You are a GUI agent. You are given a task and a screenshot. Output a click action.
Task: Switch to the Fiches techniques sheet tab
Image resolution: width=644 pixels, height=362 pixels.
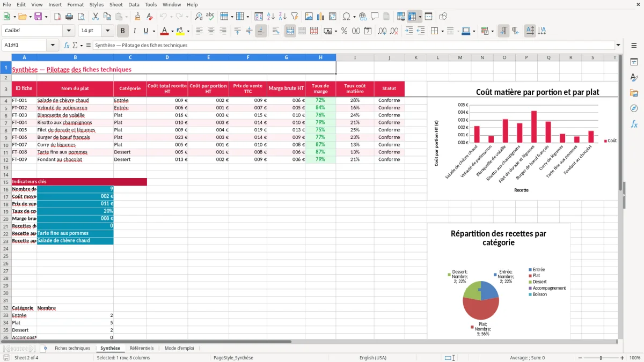tap(72, 349)
